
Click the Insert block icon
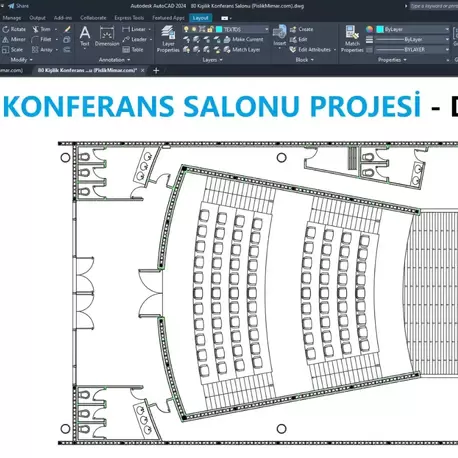(x=279, y=35)
